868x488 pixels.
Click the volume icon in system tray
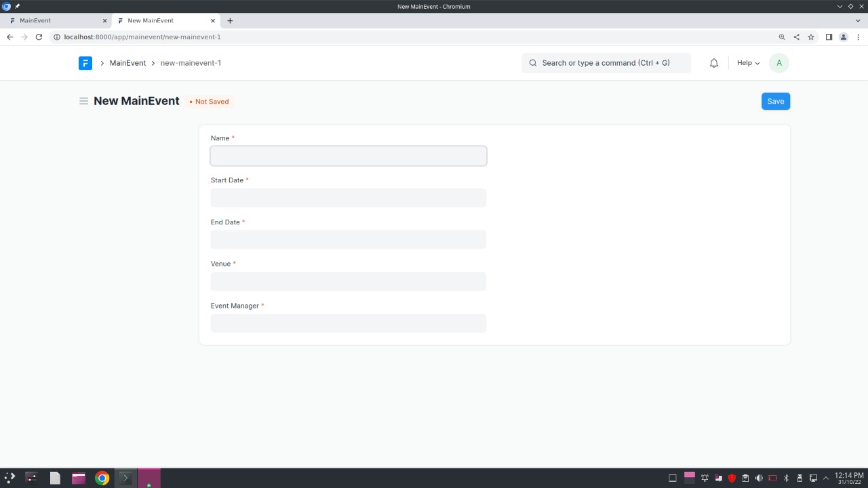[759, 479]
